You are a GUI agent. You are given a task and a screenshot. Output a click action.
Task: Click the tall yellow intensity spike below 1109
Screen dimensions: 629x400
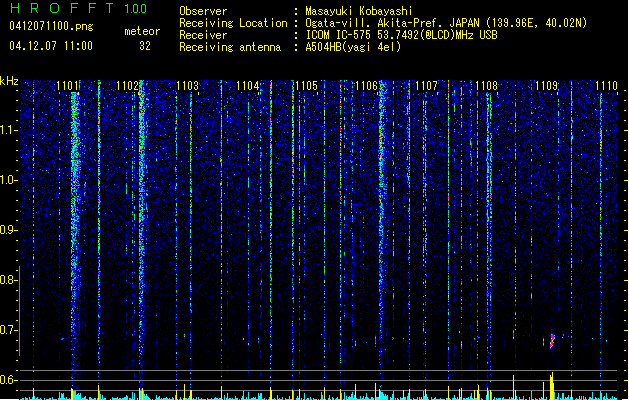(x=552, y=386)
